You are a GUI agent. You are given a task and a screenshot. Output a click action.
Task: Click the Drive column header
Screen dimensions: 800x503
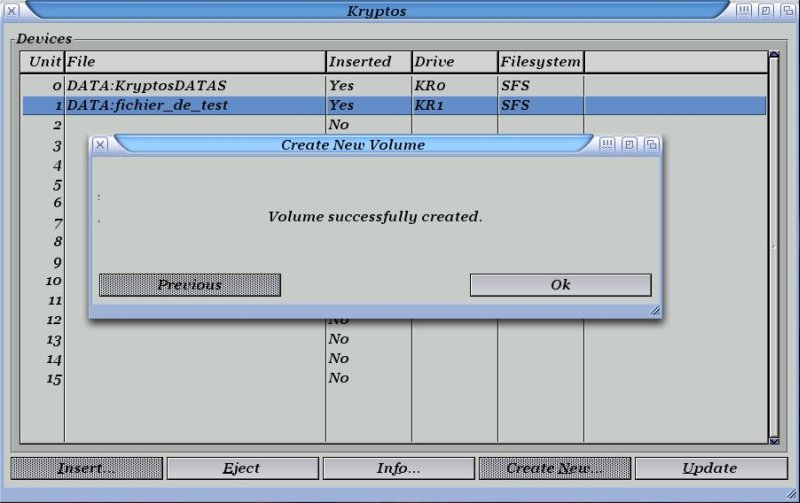click(x=455, y=62)
